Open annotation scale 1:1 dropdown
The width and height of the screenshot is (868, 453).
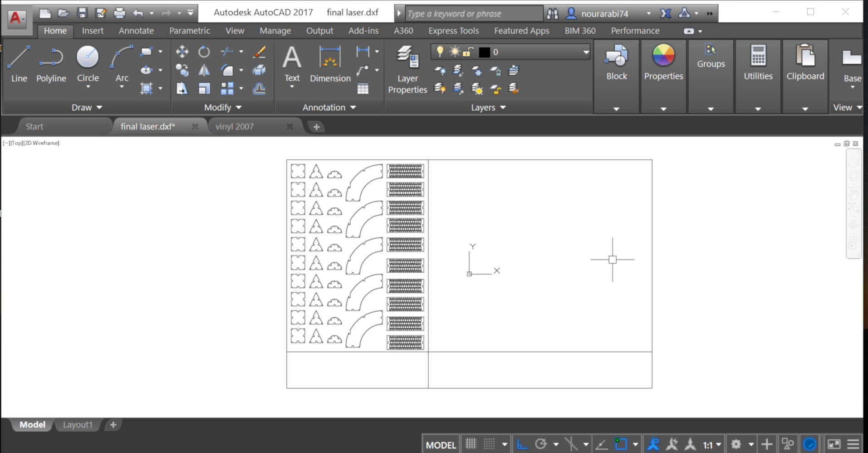(711, 444)
